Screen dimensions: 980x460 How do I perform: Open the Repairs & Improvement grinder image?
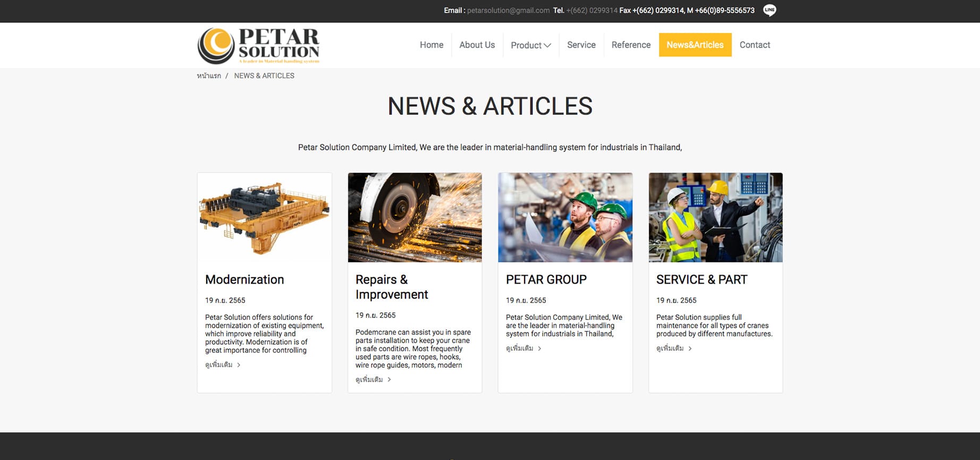point(415,217)
